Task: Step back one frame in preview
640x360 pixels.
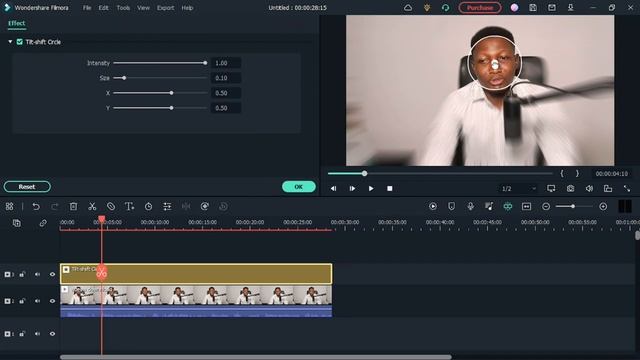Action: (333, 188)
